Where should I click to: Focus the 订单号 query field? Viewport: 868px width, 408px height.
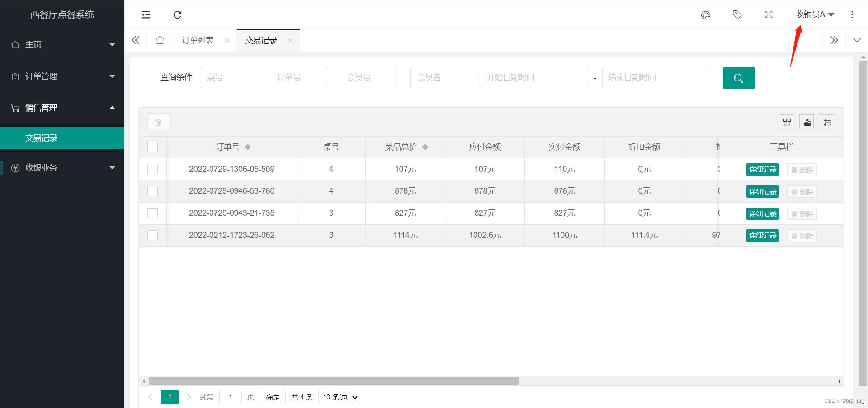(x=299, y=77)
